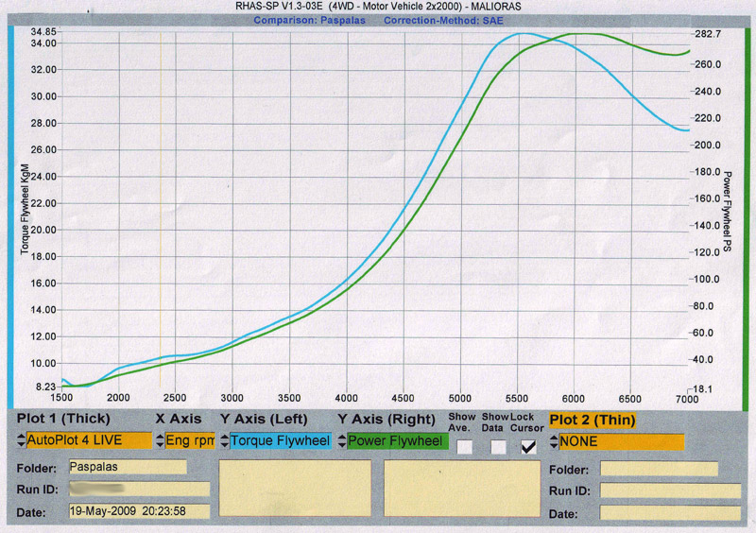The height and width of the screenshot is (533, 756).
Task: Click the 1500 label on the rpm axis
Action: [61, 398]
